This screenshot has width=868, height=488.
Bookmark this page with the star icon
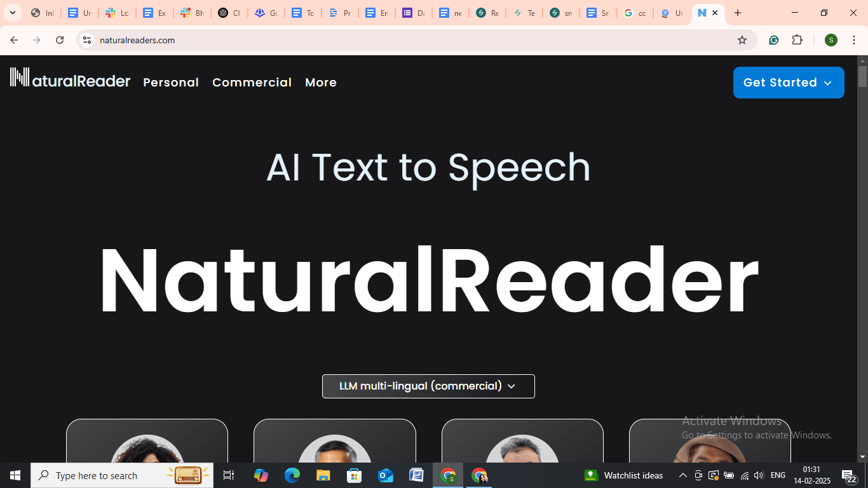point(742,40)
